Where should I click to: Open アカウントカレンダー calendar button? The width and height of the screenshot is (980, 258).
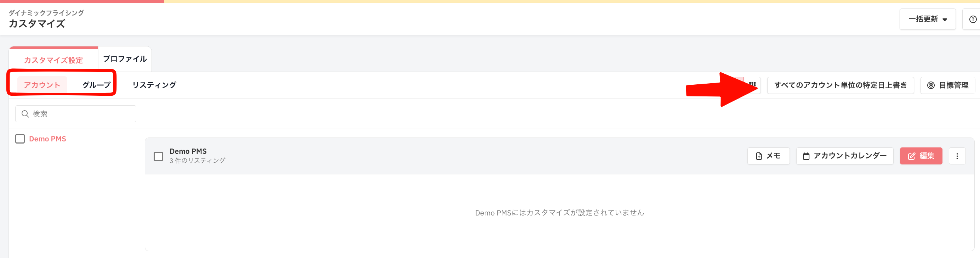point(844,156)
